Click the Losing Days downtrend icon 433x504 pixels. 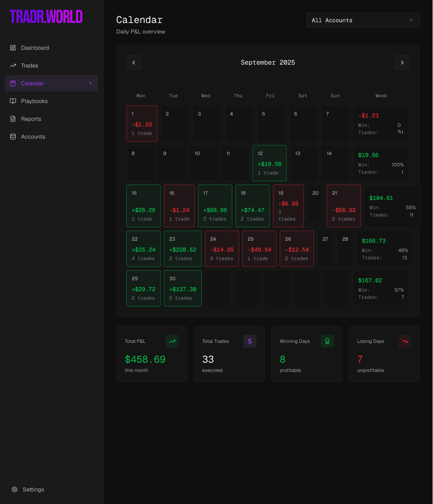[405, 341]
